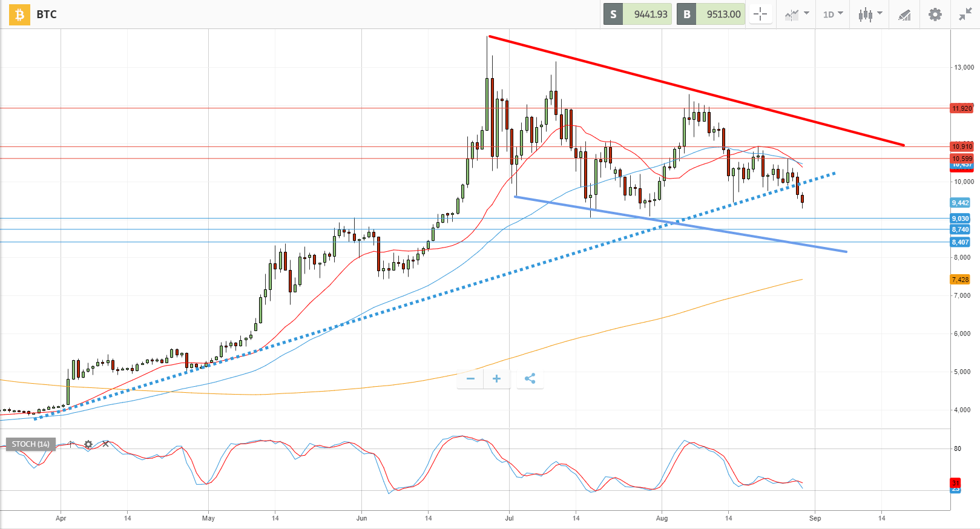The image size is (980, 529).
Task: Select the 8,407 blue support level label
Action: (x=960, y=242)
